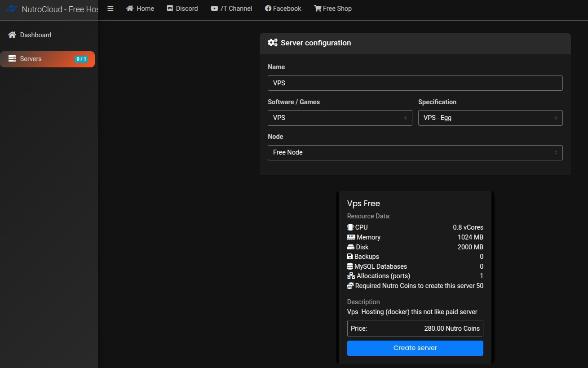Click the 0.8 vCores CPU value
588x368 pixels.
coord(468,227)
